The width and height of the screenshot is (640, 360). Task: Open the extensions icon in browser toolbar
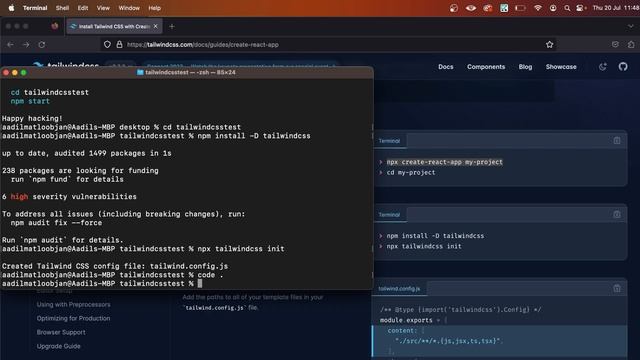[x=631, y=44]
